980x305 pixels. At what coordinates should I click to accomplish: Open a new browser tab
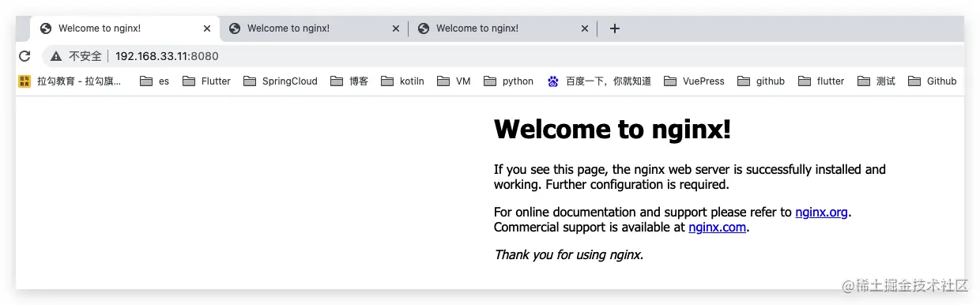615,28
